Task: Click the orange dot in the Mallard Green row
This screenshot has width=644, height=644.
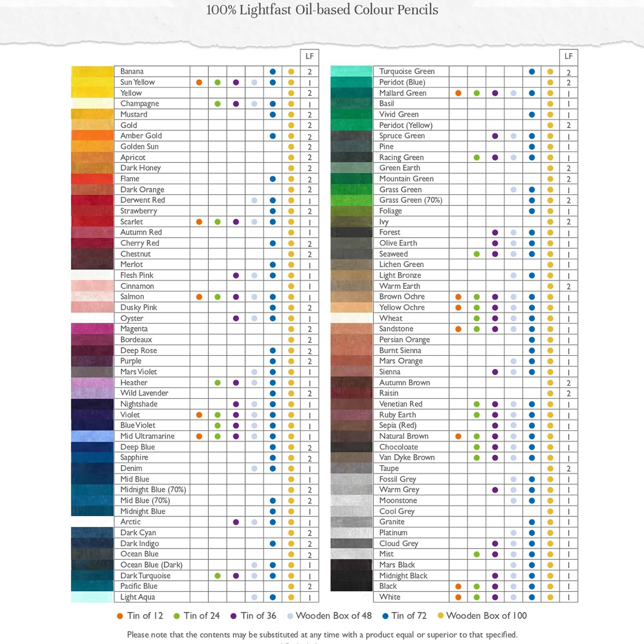Action: pyautogui.click(x=458, y=93)
